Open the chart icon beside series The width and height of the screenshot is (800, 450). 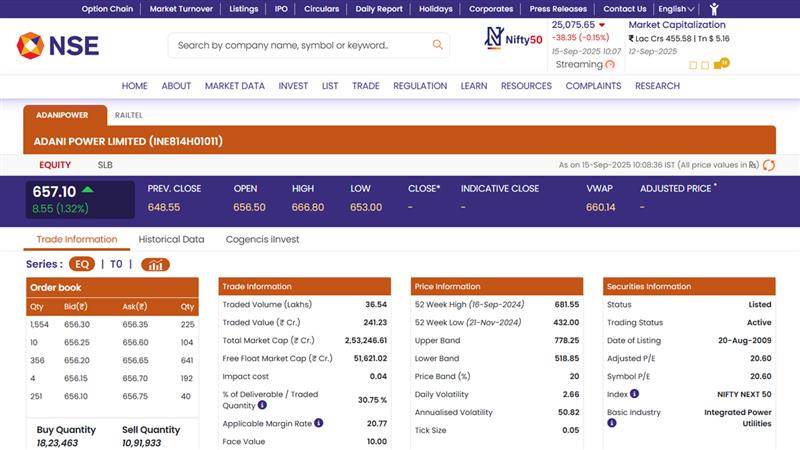pos(155,265)
